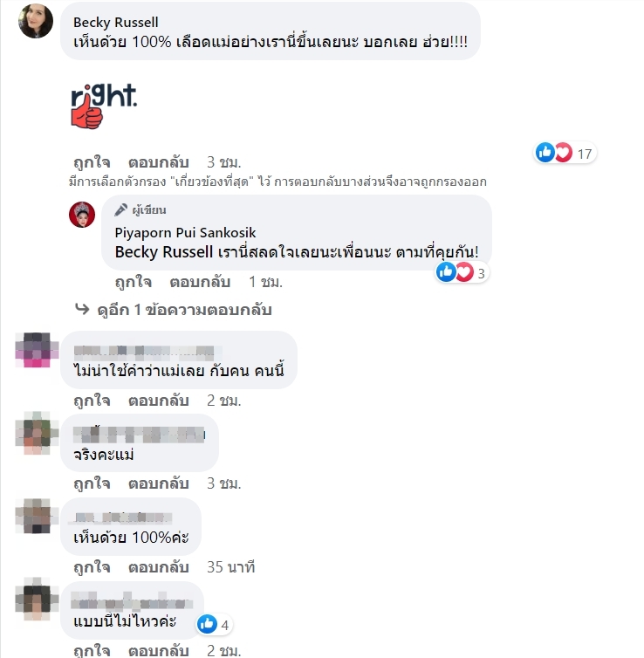This screenshot has height=658, width=644.
Task: Reply to Becky Russell's comment via ตอบกลับ
Action: click(x=159, y=162)
